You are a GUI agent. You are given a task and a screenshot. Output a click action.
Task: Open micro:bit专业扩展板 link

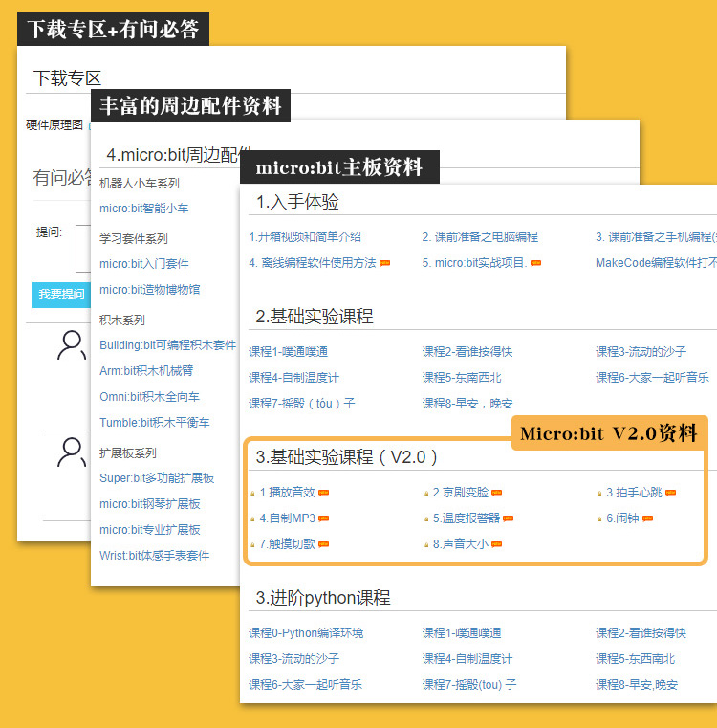coord(149,530)
